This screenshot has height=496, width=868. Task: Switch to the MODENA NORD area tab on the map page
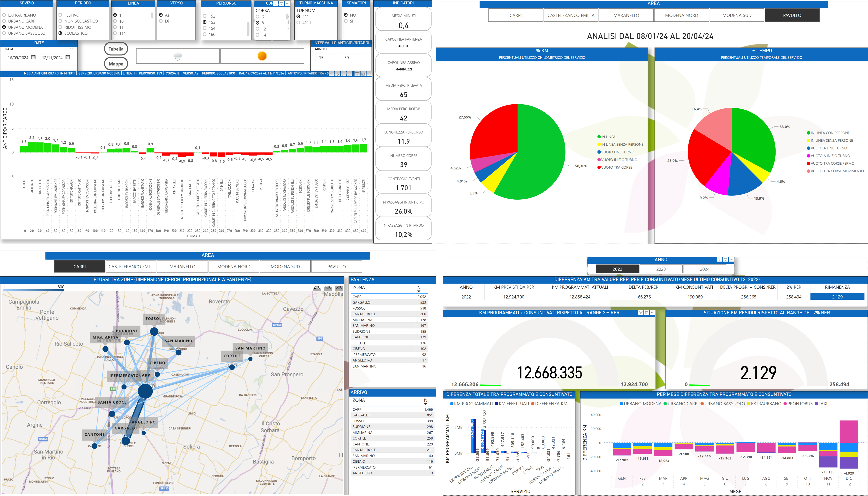234,266
